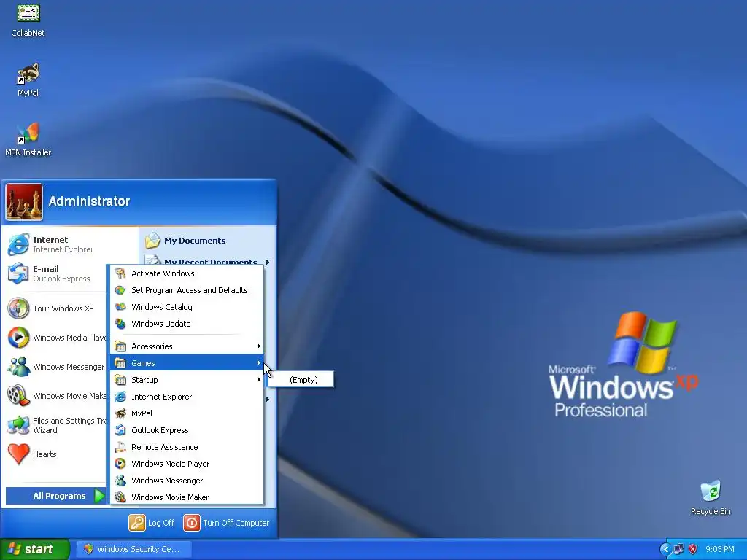
Task: Open Windows Messenger in All Programs list
Action: point(187,481)
